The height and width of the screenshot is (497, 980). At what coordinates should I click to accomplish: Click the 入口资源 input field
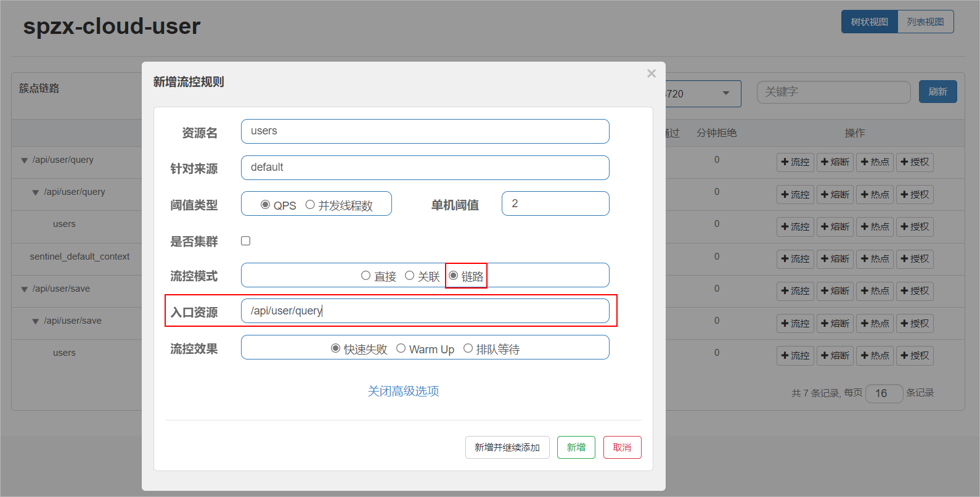point(425,311)
